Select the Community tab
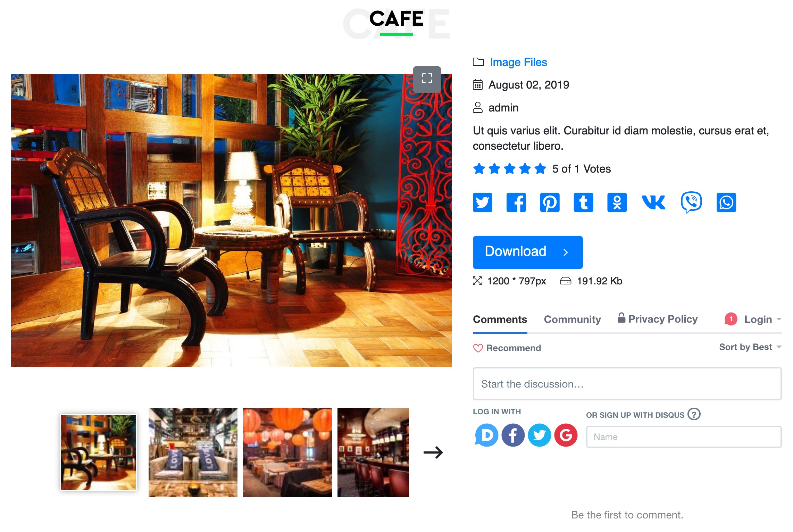The width and height of the screenshot is (793, 532). 572,319
